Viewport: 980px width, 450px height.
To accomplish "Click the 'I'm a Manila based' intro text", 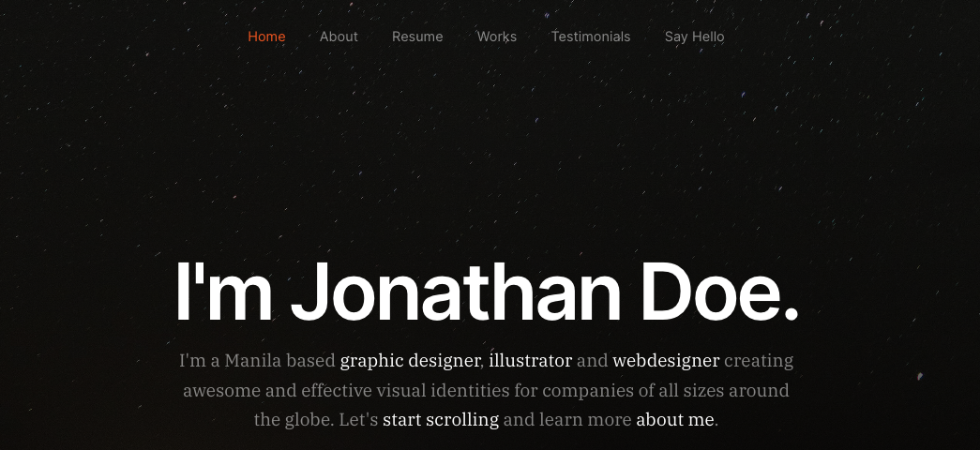I will click(x=258, y=361).
